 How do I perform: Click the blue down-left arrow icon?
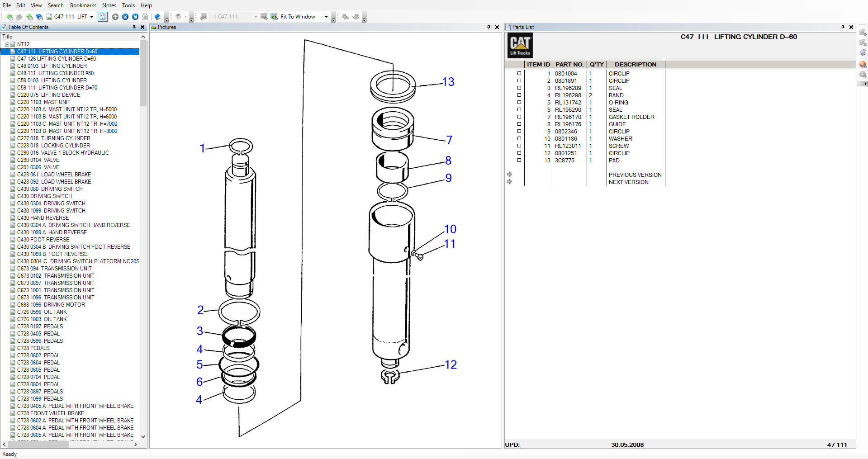coord(125,17)
